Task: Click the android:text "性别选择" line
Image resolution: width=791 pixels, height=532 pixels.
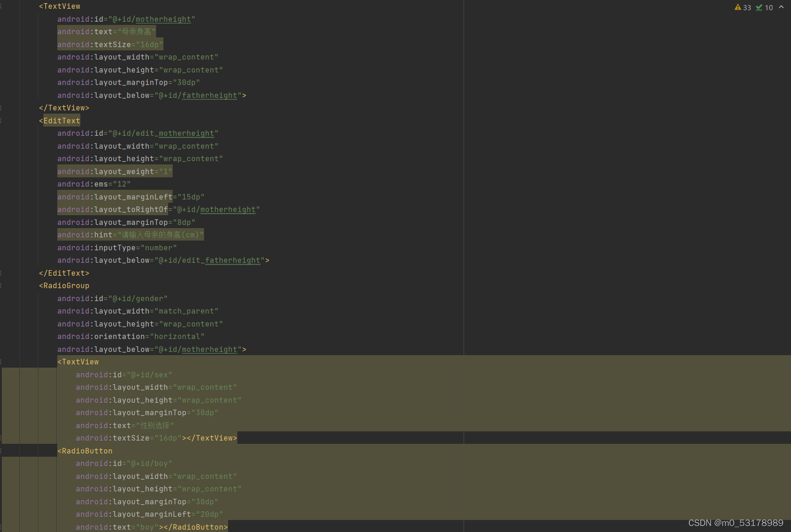Action: tap(125, 425)
